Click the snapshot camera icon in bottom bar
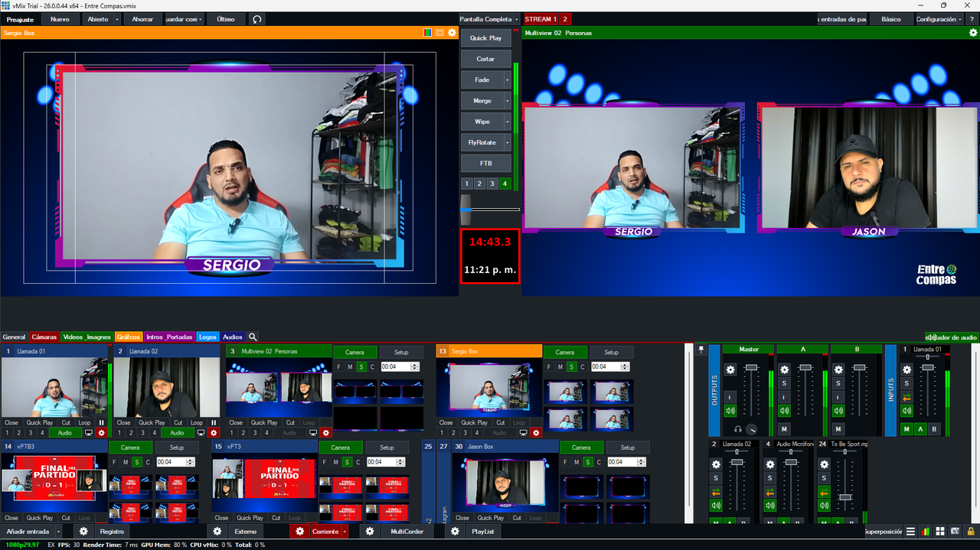980x550 pixels. tap(955, 531)
